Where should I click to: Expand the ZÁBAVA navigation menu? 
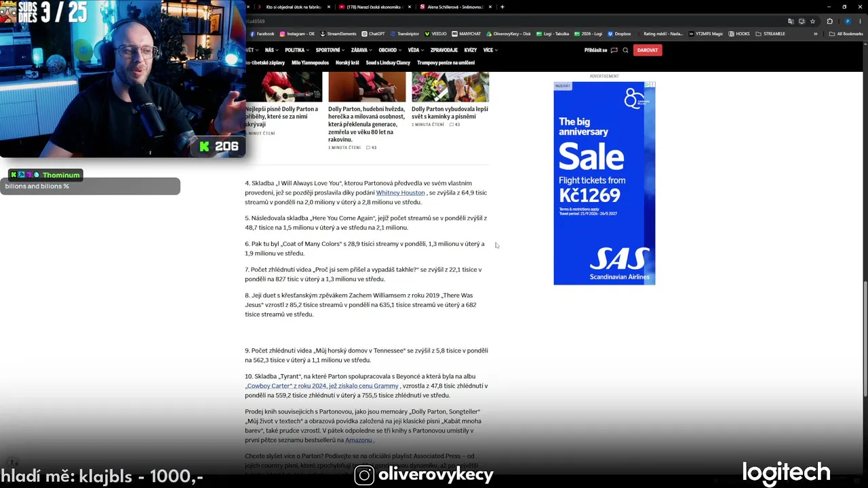click(361, 50)
